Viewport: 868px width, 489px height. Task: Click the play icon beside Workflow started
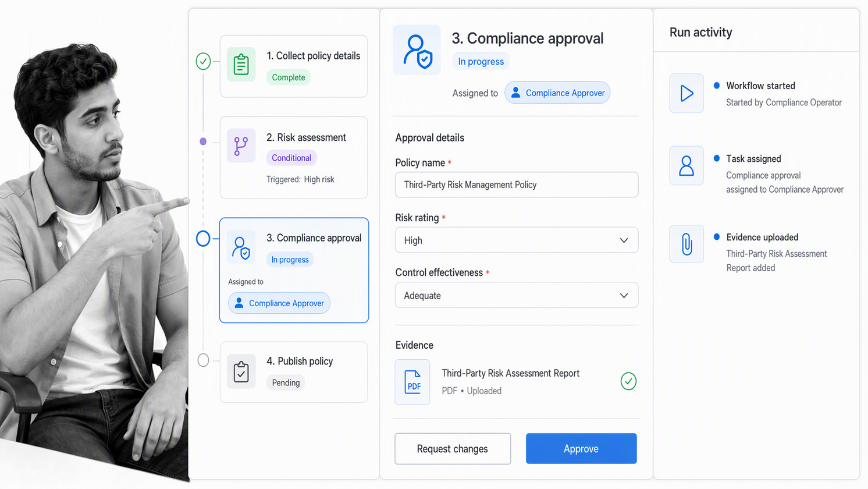[x=686, y=93]
